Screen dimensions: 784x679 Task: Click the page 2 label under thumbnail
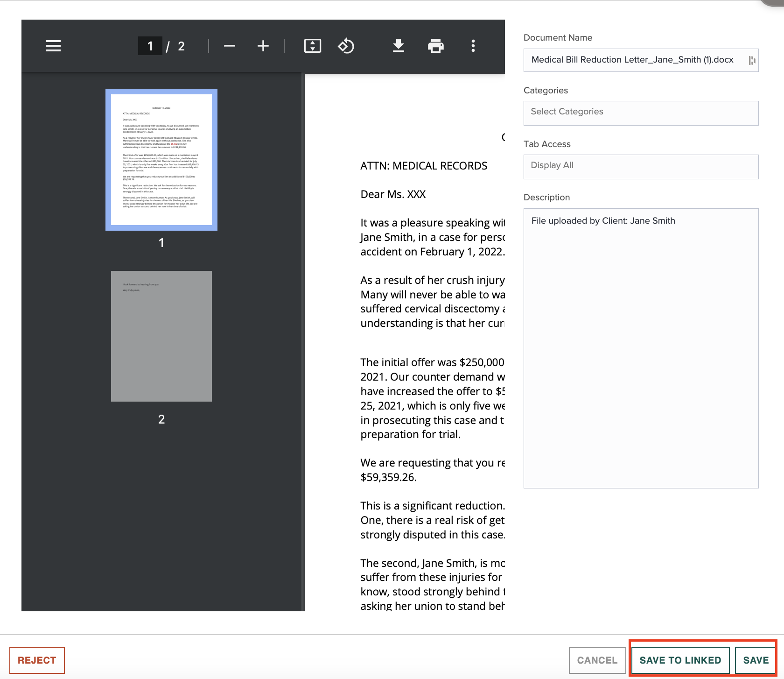[x=161, y=419]
